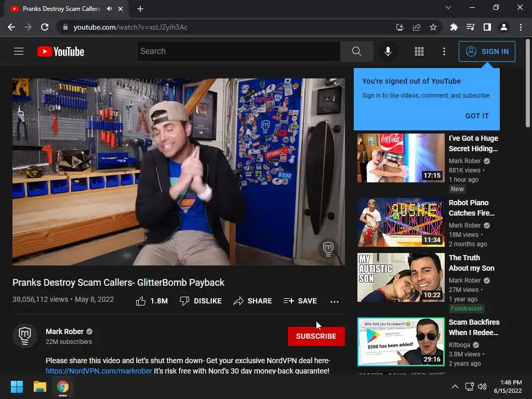Screen dimensions: 532x399
Task: Click the Fundraiser badge
Action: coord(466,309)
